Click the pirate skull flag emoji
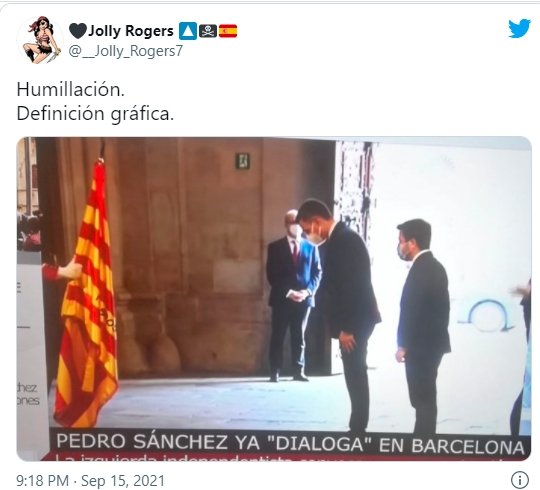540x490 pixels. click(x=208, y=31)
